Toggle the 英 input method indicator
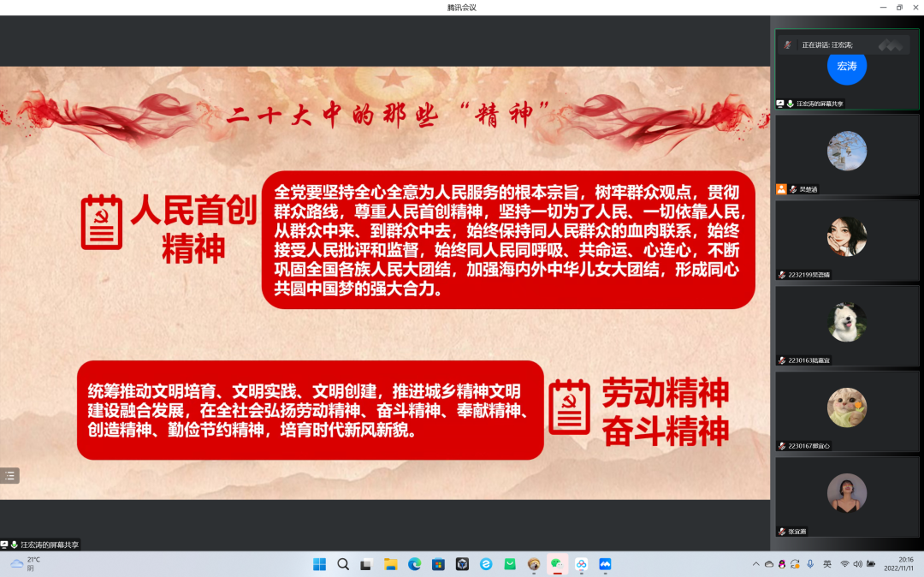The image size is (924, 577). point(827,564)
